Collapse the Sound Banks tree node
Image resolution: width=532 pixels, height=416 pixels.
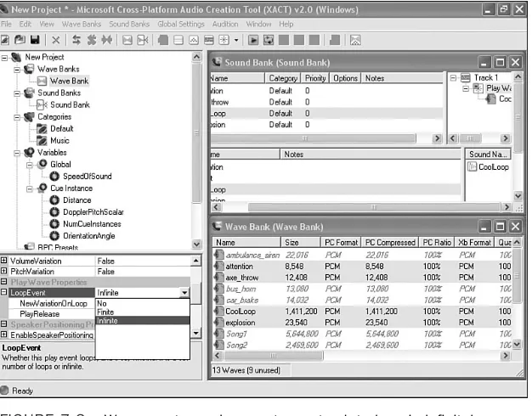(x=17, y=93)
